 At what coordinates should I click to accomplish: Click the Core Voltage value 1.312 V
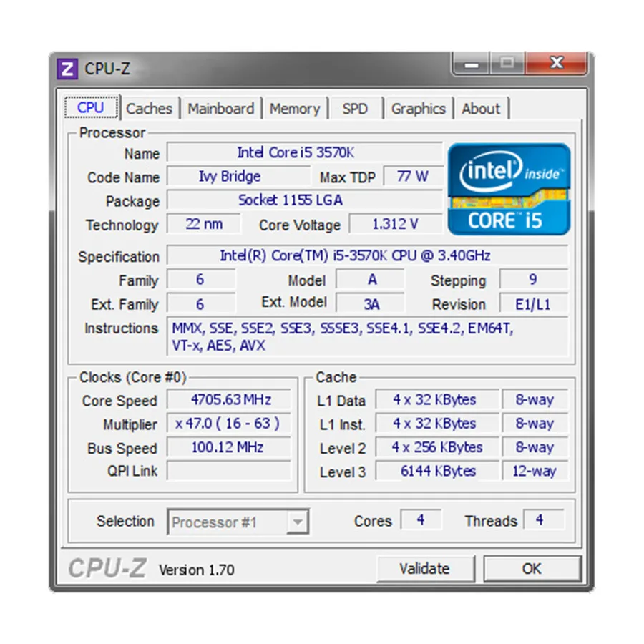tap(396, 224)
